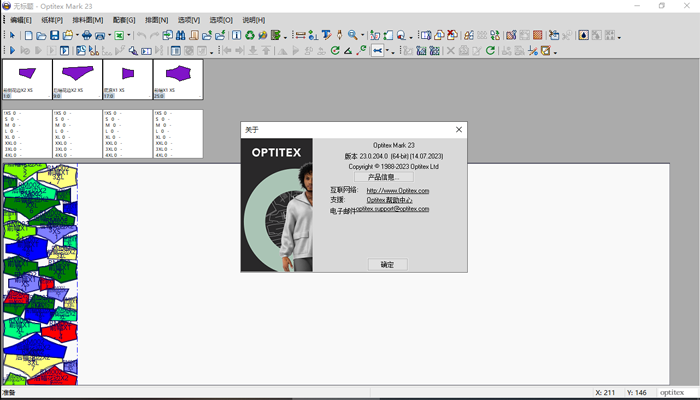Open dropdown beside the water drop icons
Viewport: 700px width, 400px height.
coord(619,37)
